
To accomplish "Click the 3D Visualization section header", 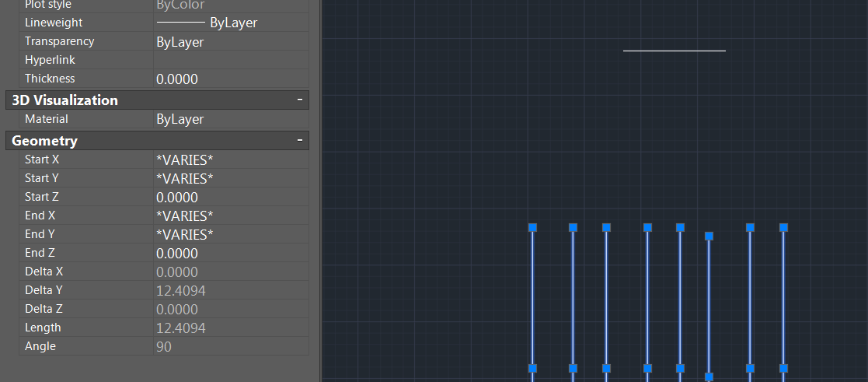I will (x=157, y=100).
